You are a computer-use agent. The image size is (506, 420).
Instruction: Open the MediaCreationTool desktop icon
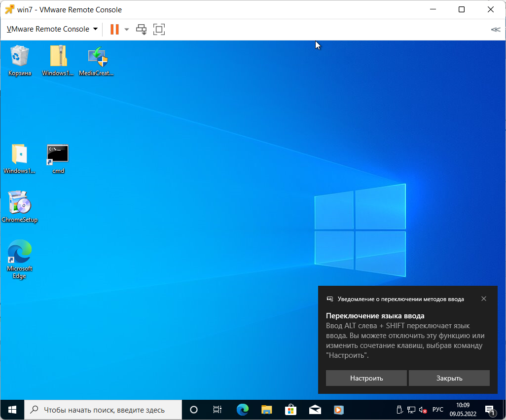(x=96, y=55)
